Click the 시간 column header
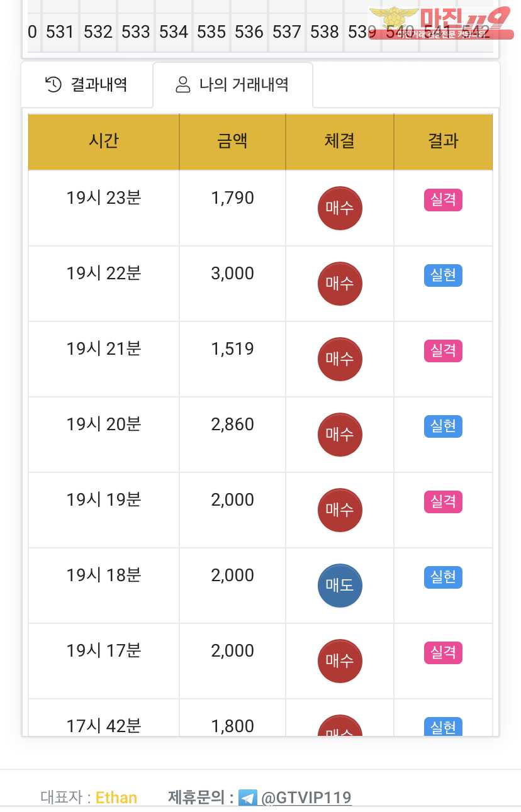 [104, 142]
